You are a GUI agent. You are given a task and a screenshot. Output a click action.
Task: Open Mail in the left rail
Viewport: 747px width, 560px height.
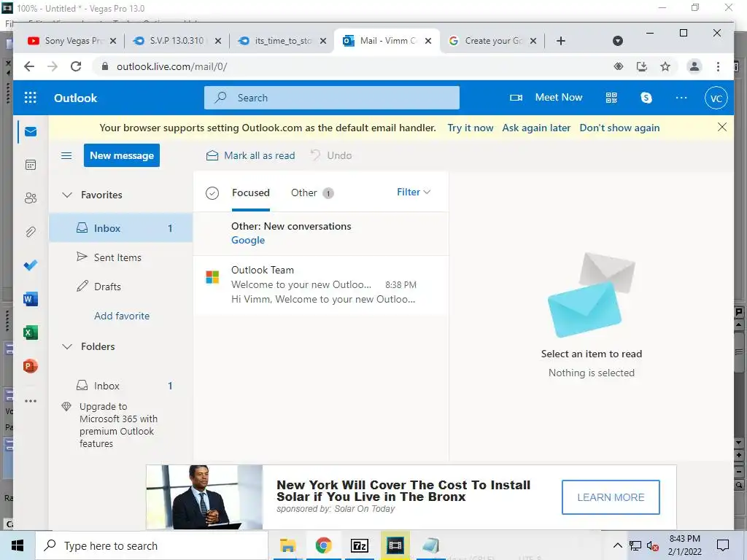[x=31, y=131]
